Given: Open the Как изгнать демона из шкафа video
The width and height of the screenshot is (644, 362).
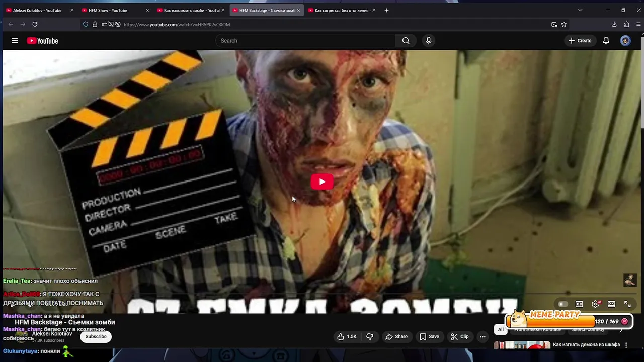Looking at the screenshot, I should [586, 345].
